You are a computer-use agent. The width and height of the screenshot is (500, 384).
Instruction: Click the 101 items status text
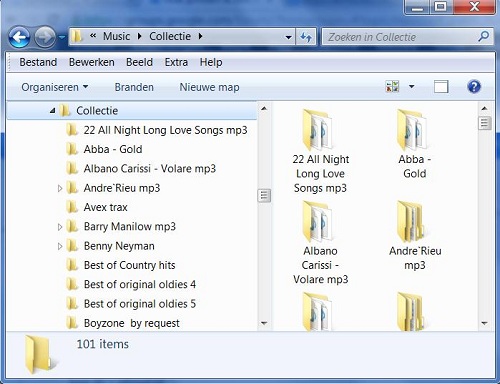click(x=103, y=344)
